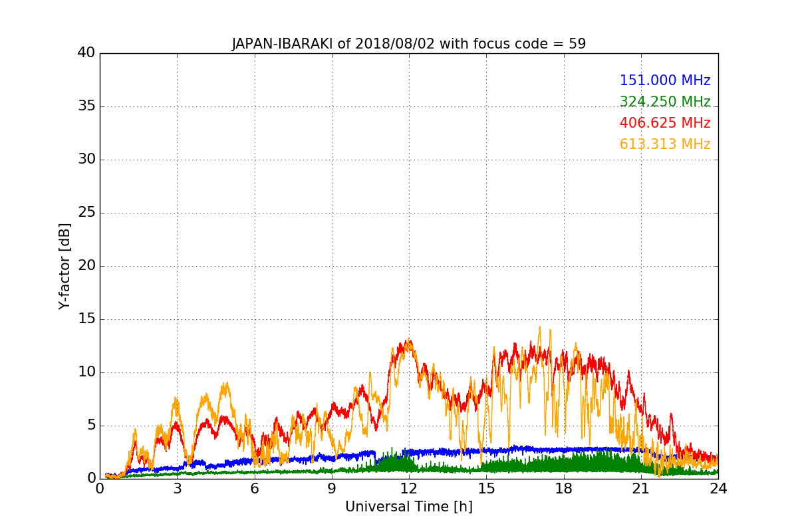Select the '324.250 MHz' green legend label

point(665,102)
